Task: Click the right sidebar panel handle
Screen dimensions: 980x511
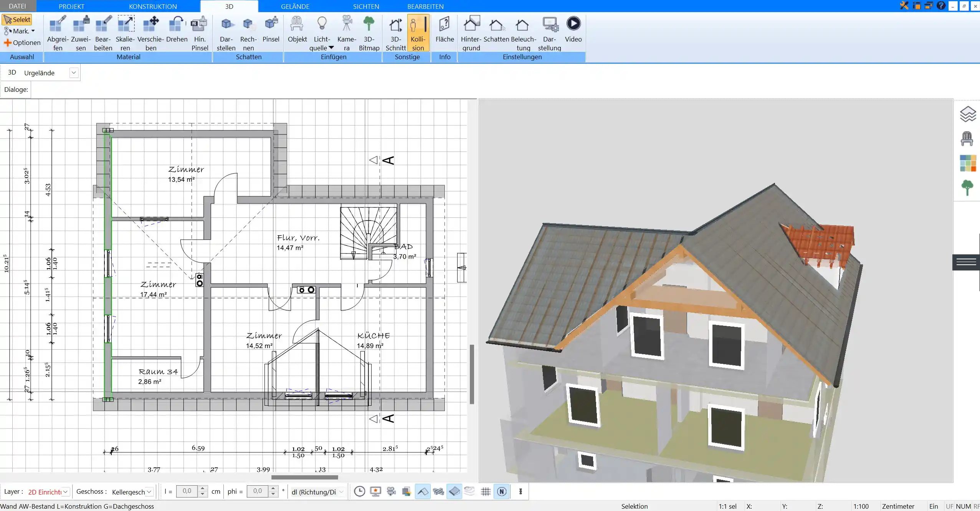Action: click(x=966, y=262)
